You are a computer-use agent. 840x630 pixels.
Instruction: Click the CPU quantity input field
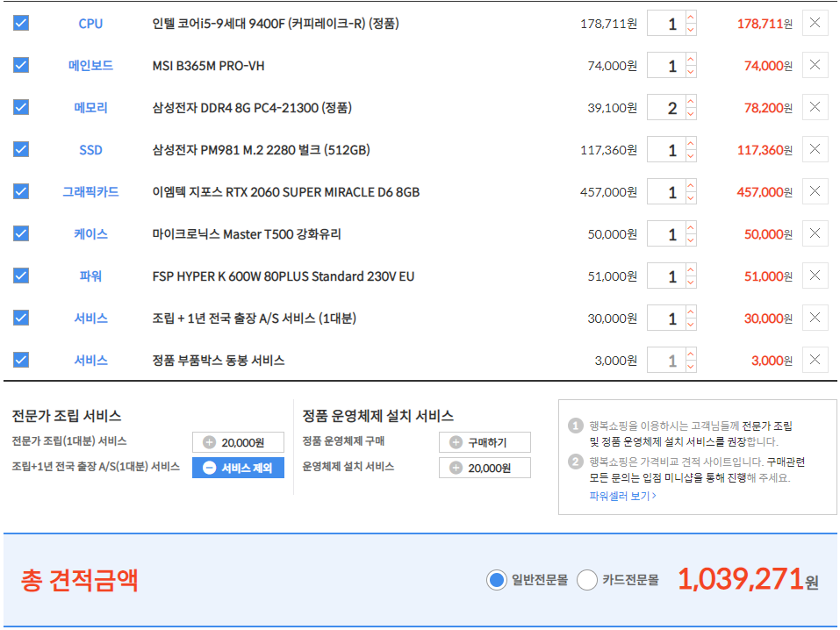coord(666,24)
